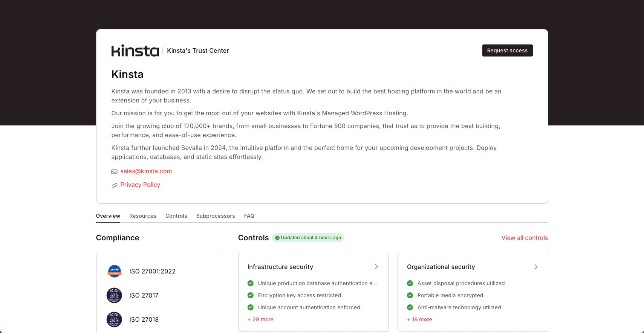The width and height of the screenshot is (644, 333).
Task: Click the Kinsta logo
Action: (135, 50)
